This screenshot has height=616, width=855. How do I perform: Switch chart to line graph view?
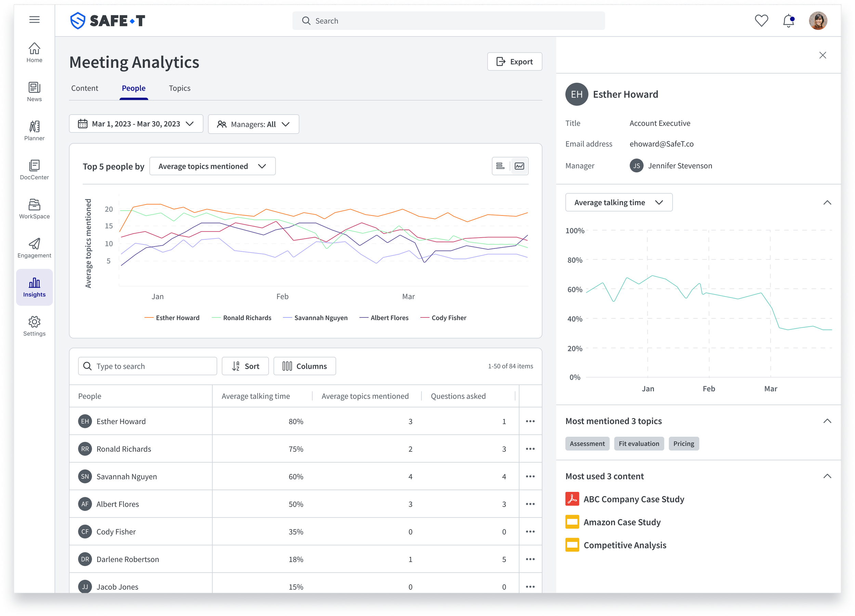(519, 166)
